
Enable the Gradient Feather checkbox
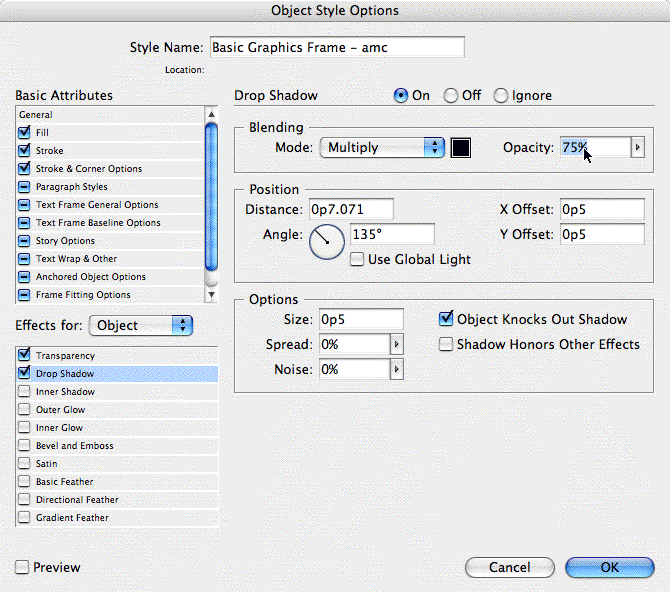(24, 518)
